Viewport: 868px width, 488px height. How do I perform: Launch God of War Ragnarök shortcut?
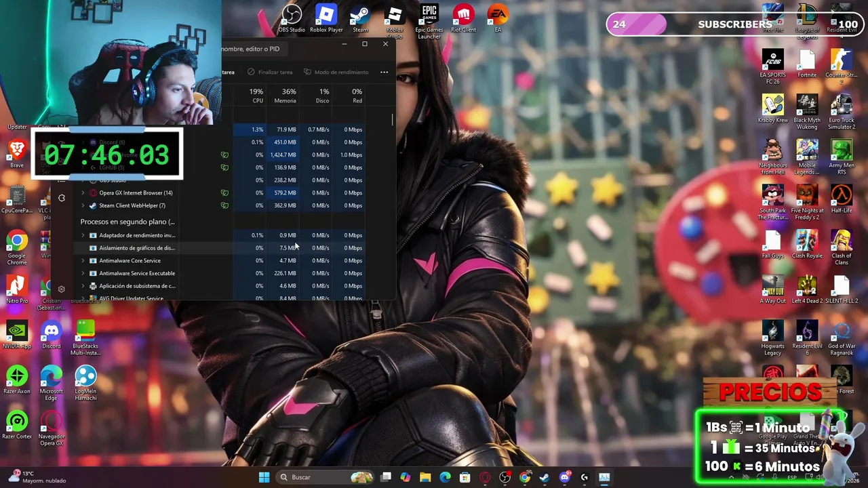click(842, 338)
